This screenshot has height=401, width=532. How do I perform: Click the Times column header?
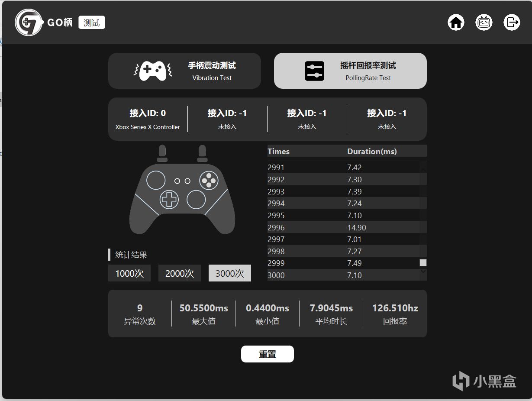(278, 151)
